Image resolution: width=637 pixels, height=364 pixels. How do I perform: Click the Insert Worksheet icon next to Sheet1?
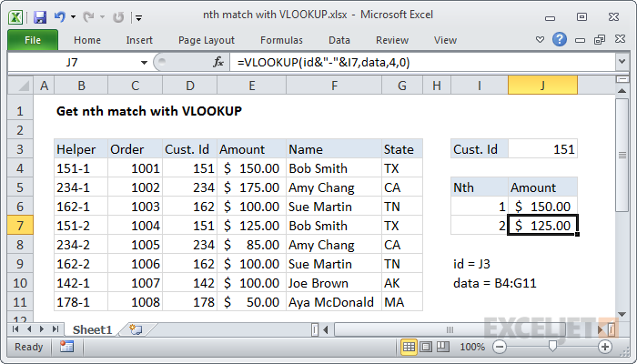tap(136, 329)
